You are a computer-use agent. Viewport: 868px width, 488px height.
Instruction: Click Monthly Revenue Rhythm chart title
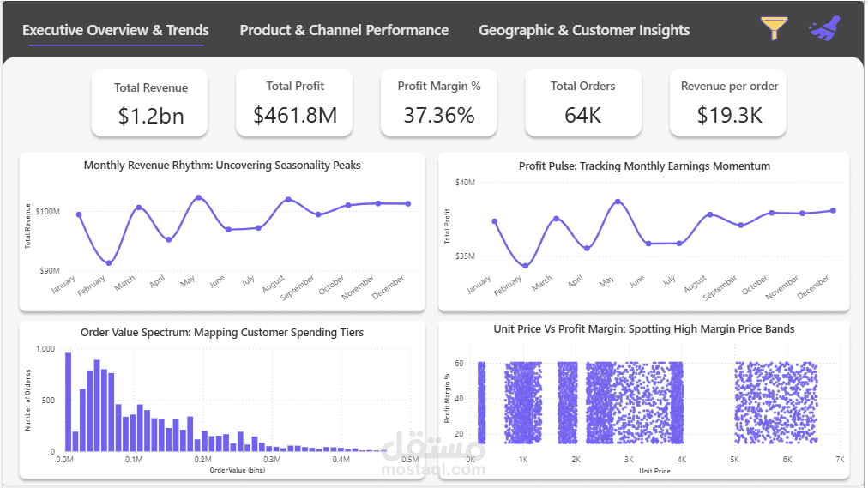coord(222,166)
